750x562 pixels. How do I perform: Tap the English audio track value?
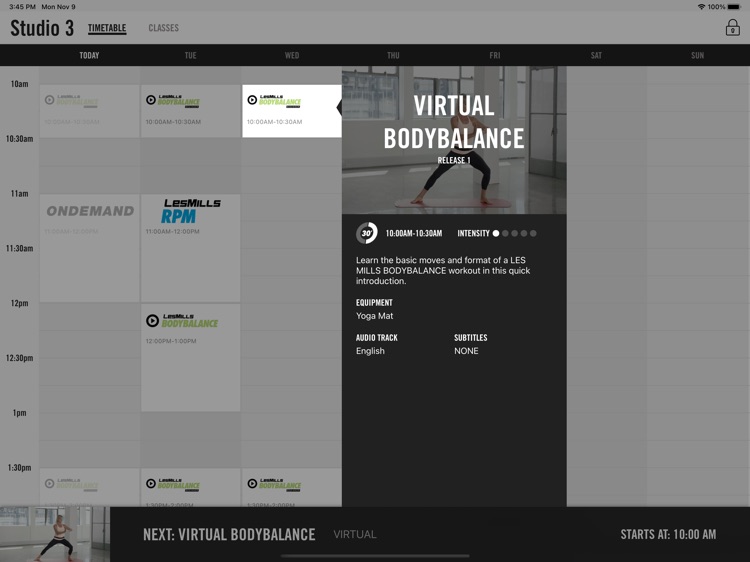pos(370,351)
